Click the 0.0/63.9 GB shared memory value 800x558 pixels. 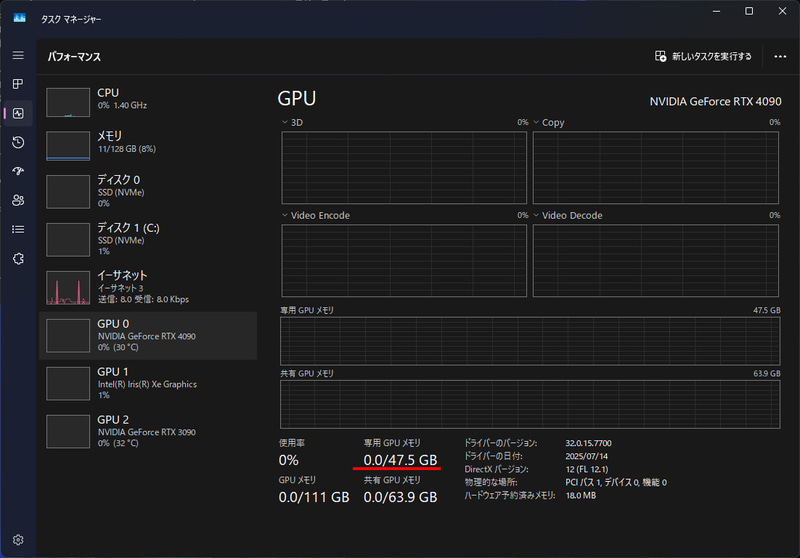point(400,497)
